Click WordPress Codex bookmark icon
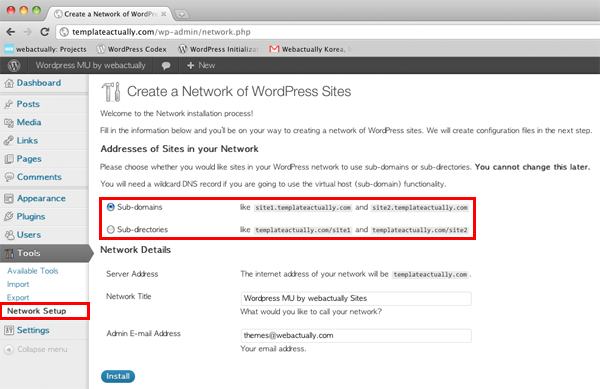The image size is (600, 389). coord(101,49)
